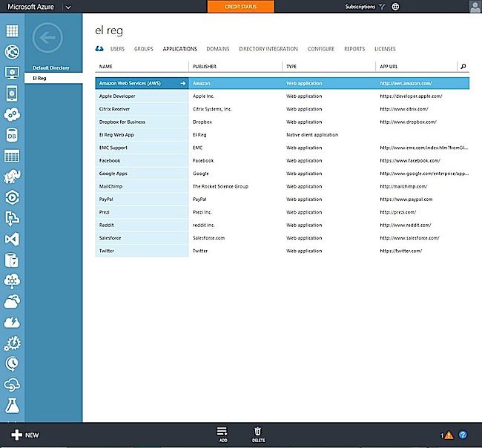Switch to the Licenses tab

coord(385,49)
